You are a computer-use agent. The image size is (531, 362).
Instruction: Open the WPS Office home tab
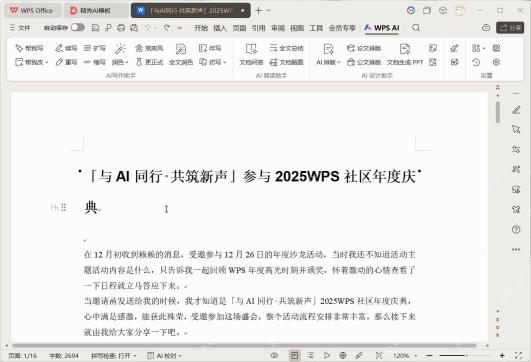pyautogui.click(x=33, y=10)
